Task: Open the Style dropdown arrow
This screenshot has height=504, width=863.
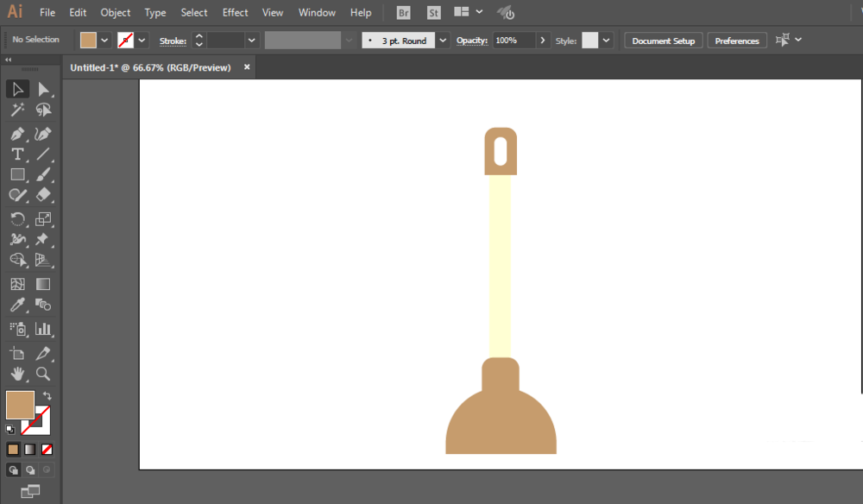Action: click(606, 41)
